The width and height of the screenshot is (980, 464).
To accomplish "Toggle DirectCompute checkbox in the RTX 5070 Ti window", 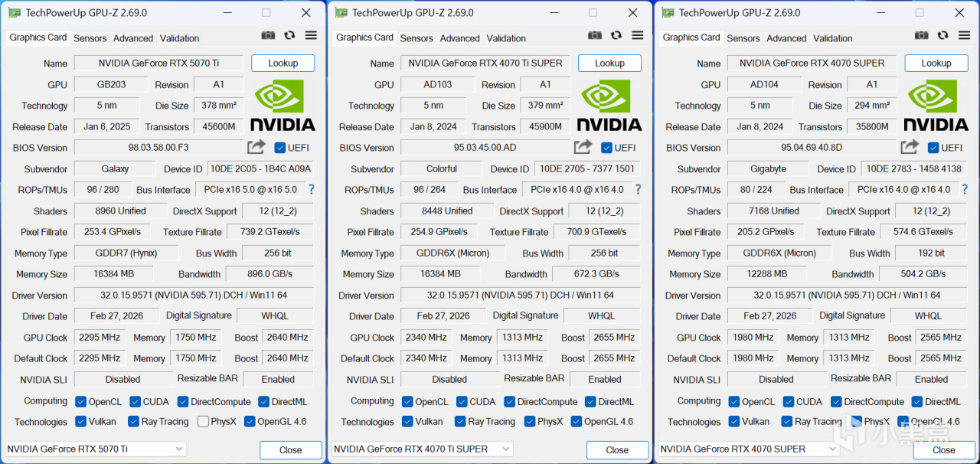I will pyautogui.click(x=183, y=401).
